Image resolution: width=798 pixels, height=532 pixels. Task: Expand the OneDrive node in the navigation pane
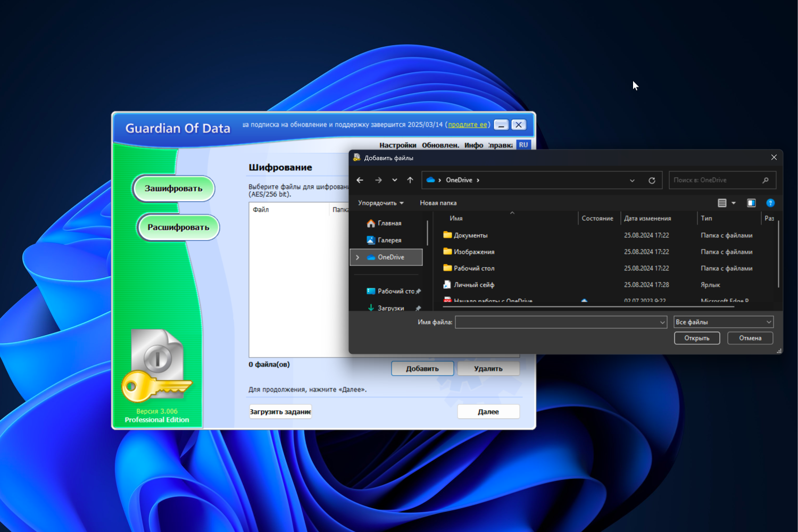358,257
